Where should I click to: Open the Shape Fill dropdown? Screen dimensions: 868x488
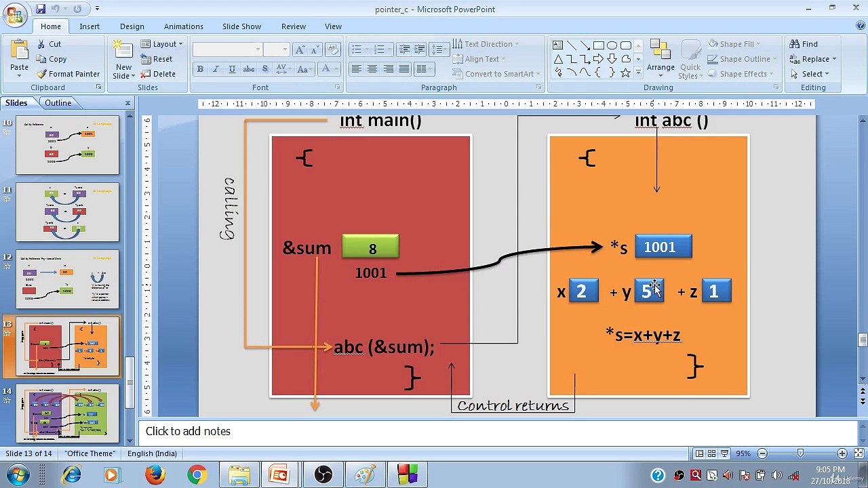[x=734, y=44]
